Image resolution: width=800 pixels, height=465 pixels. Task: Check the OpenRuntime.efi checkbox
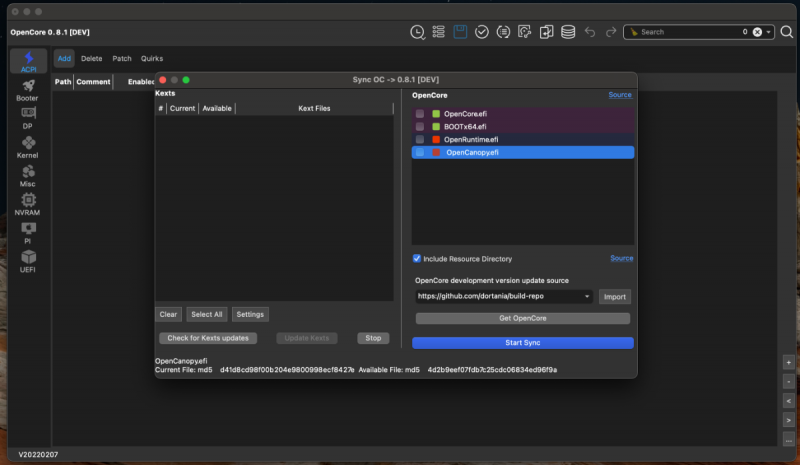pyautogui.click(x=420, y=139)
